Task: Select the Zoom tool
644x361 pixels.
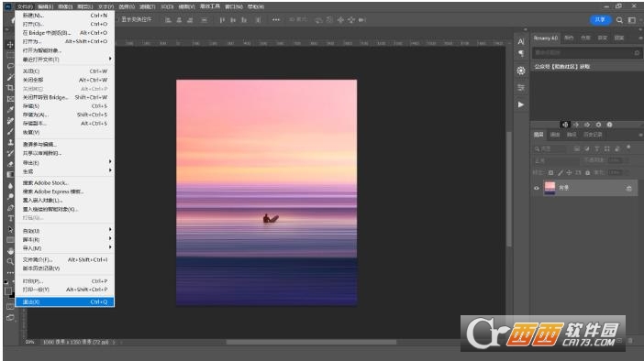Action: (x=10, y=261)
